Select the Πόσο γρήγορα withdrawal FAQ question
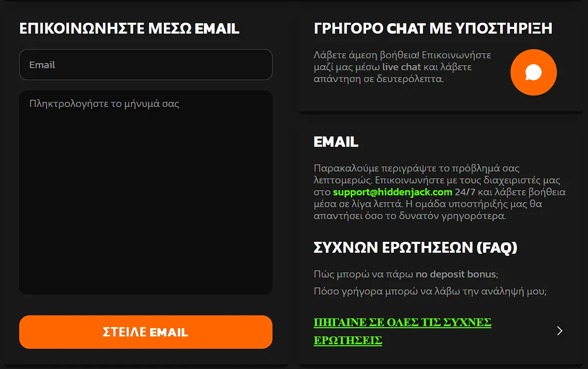This screenshot has height=369, width=588. (430, 291)
